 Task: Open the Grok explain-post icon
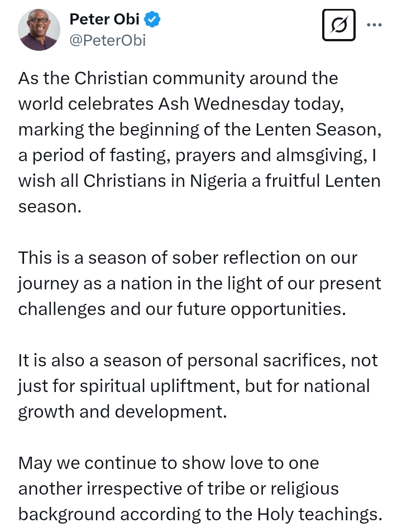(x=338, y=25)
